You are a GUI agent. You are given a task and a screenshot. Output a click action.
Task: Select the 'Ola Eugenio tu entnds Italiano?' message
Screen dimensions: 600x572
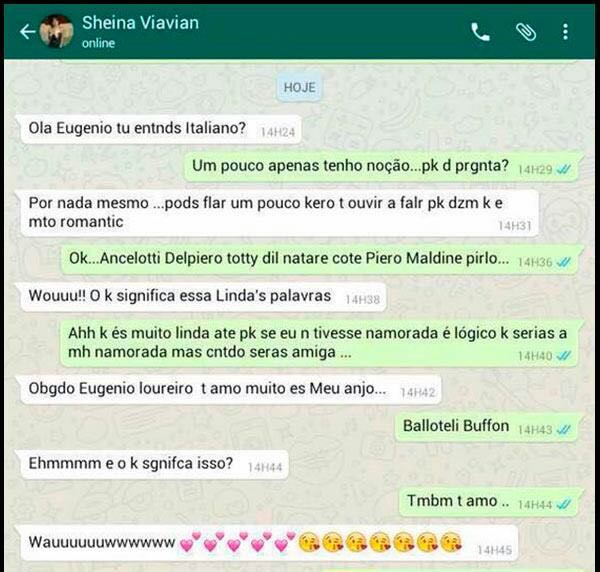click(158, 129)
